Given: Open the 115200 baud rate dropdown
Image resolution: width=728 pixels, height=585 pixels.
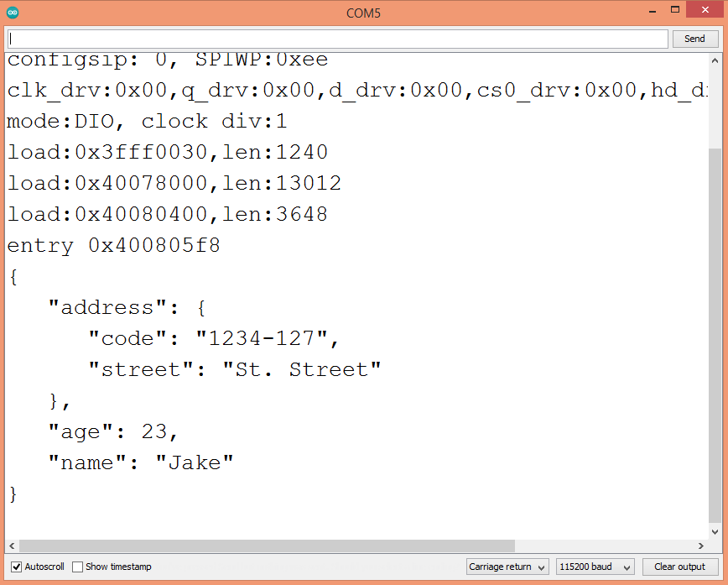Looking at the screenshot, I should click(595, 567).
